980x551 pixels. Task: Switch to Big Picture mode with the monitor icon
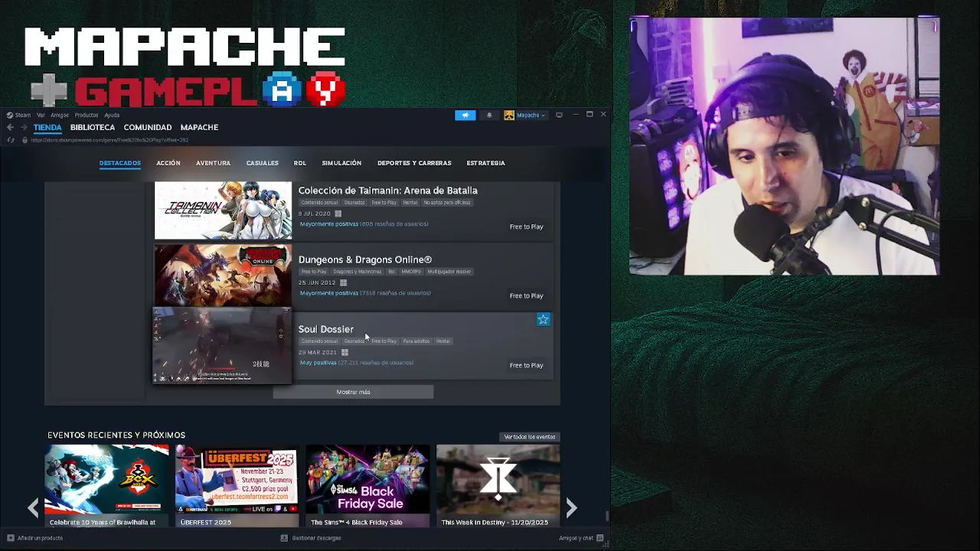click(x=559, y=115)
